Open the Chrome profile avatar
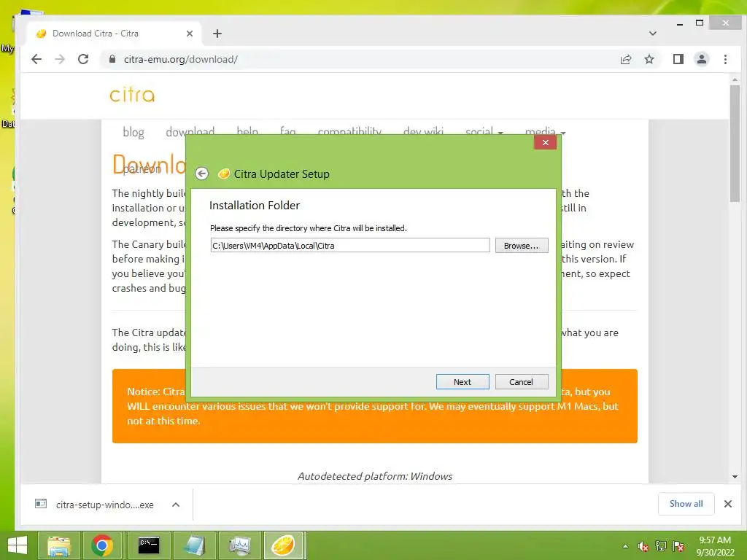Screen dimensions: 747x560 (702, 59)
